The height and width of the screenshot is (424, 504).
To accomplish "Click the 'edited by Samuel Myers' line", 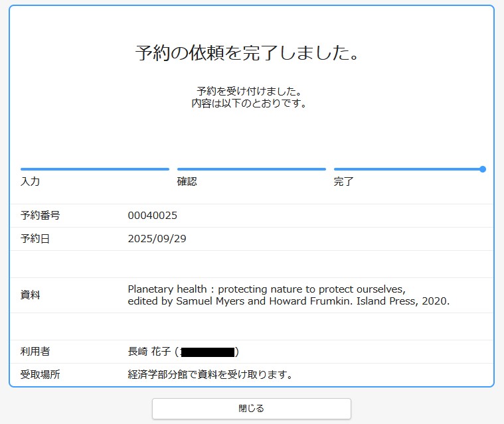I will coord(288,301).
